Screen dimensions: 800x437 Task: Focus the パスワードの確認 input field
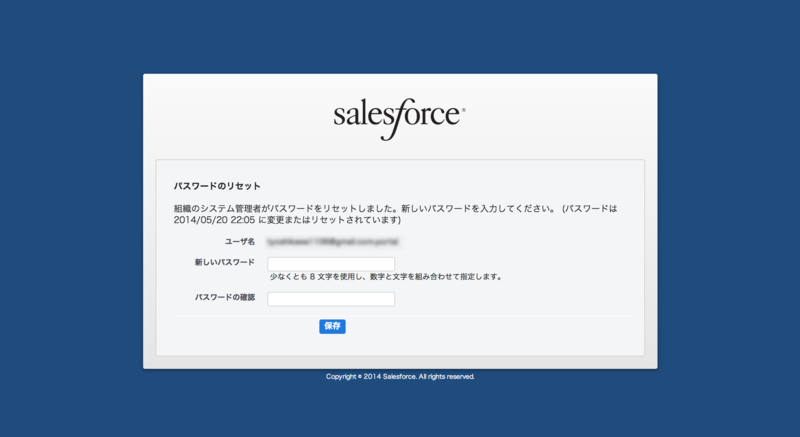point(331,299)
